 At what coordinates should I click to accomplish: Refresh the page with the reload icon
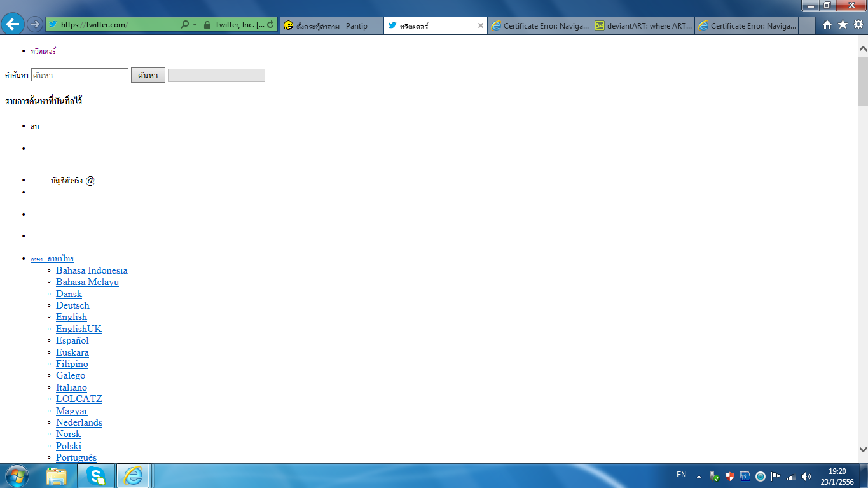tap(271, 25)
